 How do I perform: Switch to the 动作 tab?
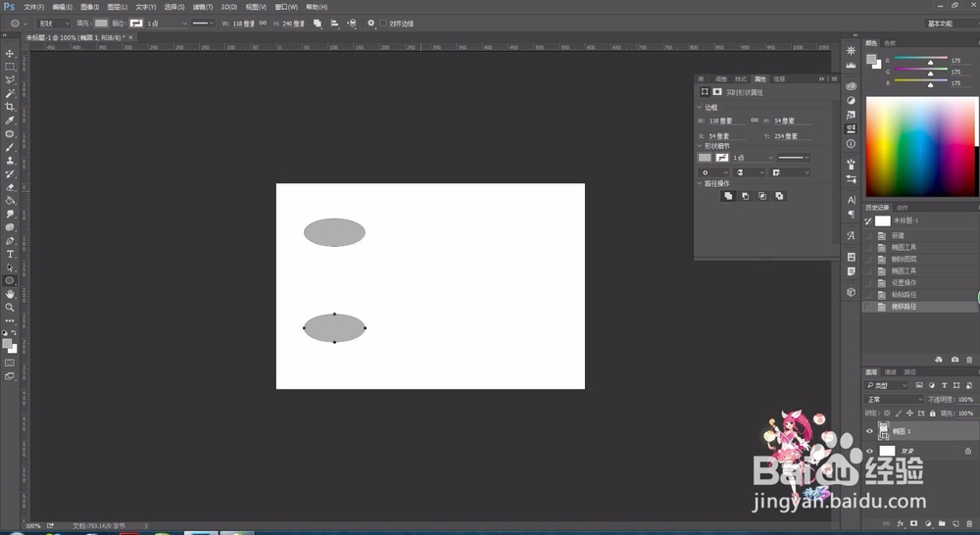point(903,208)
